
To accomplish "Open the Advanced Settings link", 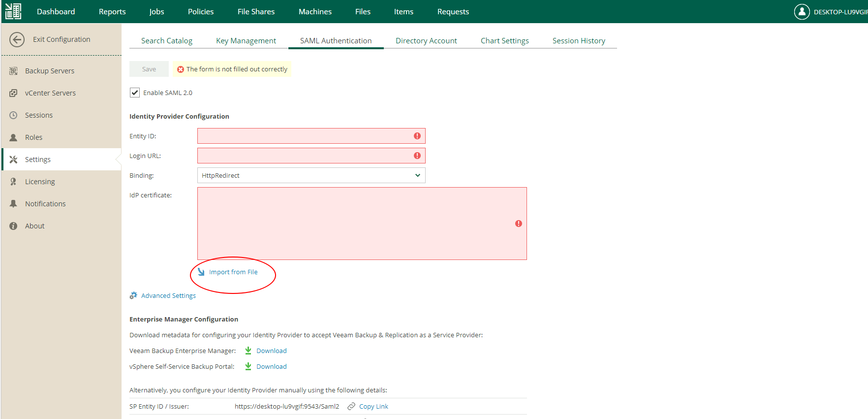I will pyautogui.click(x=168, y=295).
